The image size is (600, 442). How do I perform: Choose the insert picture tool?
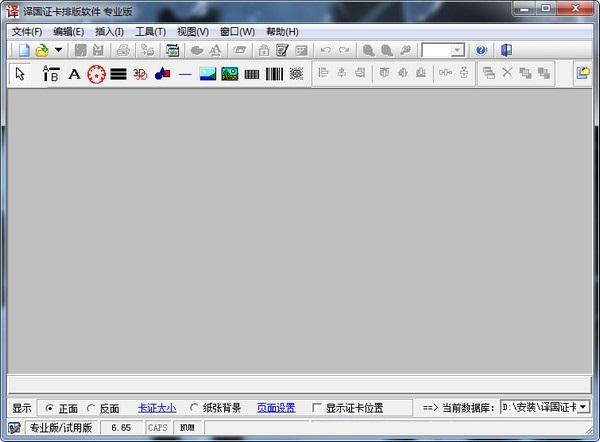(x=207, y=74)
